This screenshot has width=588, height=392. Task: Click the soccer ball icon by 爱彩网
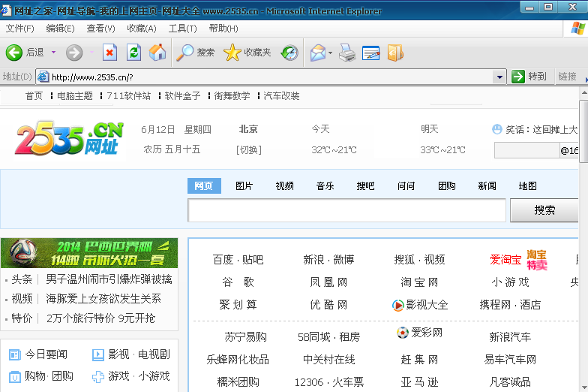coord(402,332)
